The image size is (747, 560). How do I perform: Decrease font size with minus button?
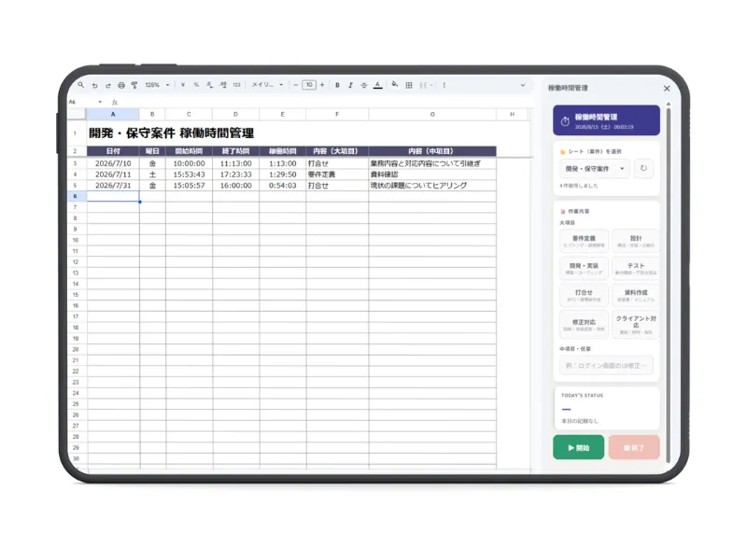(296, 85)
